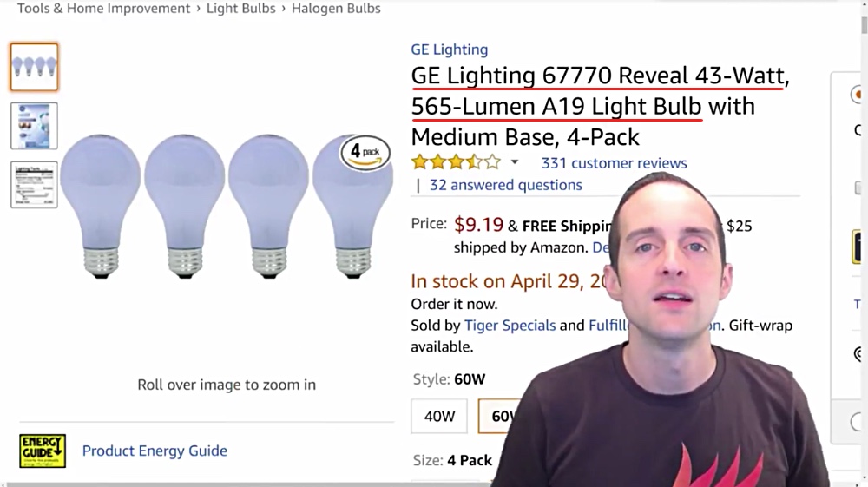The height and width of the screenshot is (487, 868).
Task: View the lighting facts label thumbnail
Action: (34, 184)
